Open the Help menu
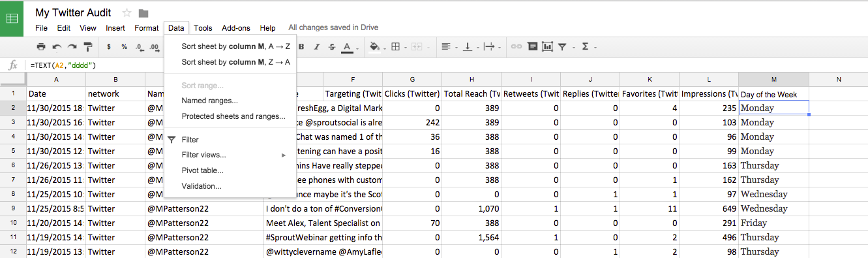This screenshot has height=258, width=868. pos(267,28)
